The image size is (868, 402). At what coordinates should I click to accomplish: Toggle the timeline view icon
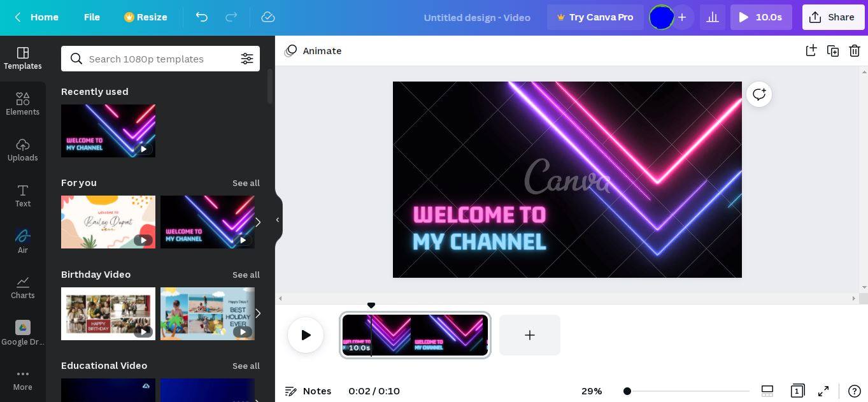[767, 391]
